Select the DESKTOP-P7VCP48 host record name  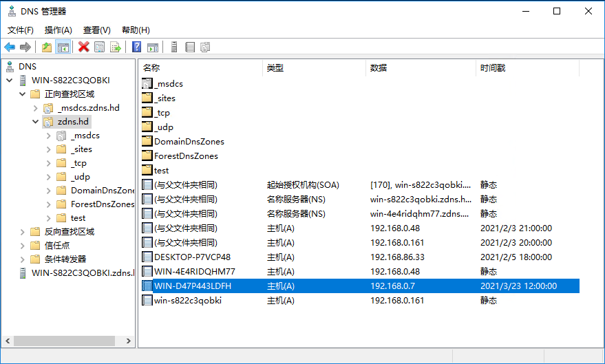(x=192, y=257)
